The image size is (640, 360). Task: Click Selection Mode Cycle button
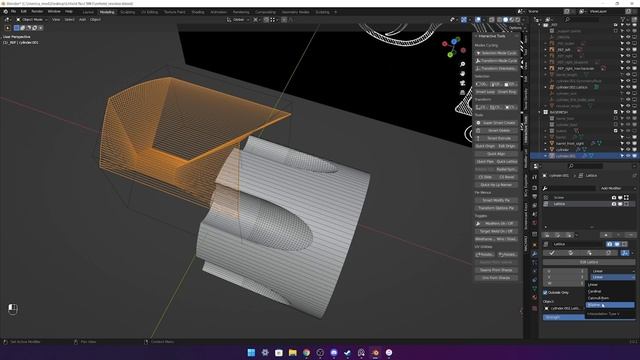496,53
